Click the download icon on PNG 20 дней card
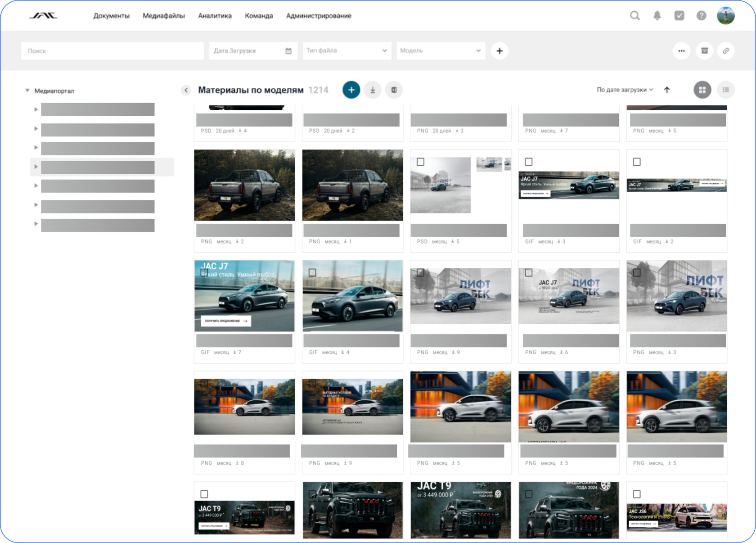Image resolution: width=756 pixels, height=543 pixels. [x=457, y=131]
